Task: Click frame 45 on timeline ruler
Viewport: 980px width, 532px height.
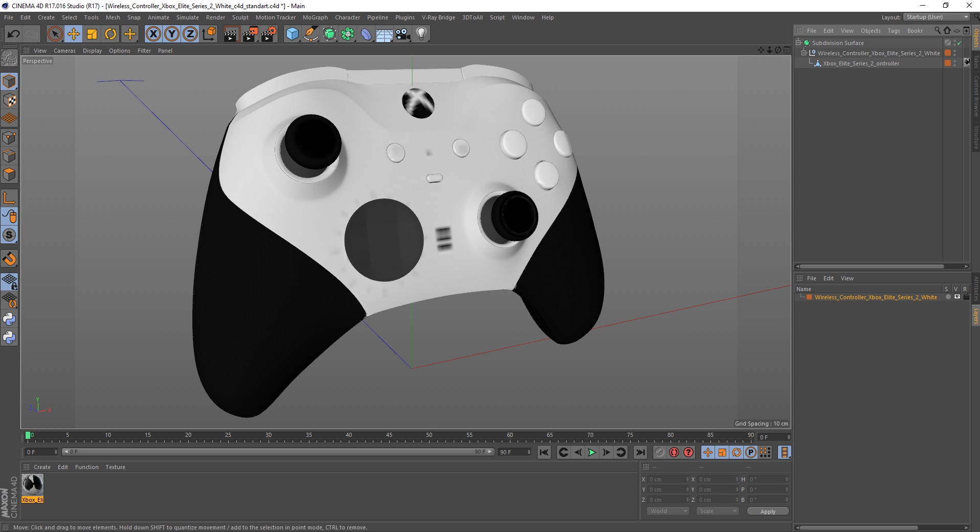Action: [x=389, y=436]
